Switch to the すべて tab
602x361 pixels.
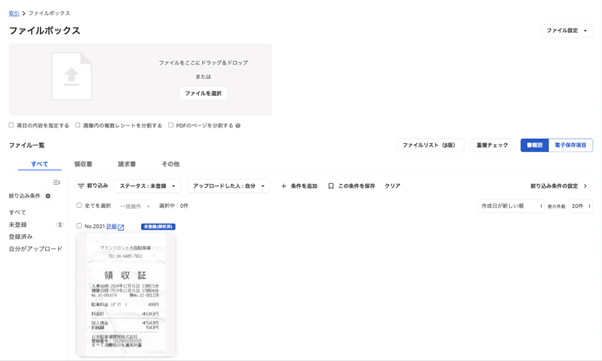40,164
